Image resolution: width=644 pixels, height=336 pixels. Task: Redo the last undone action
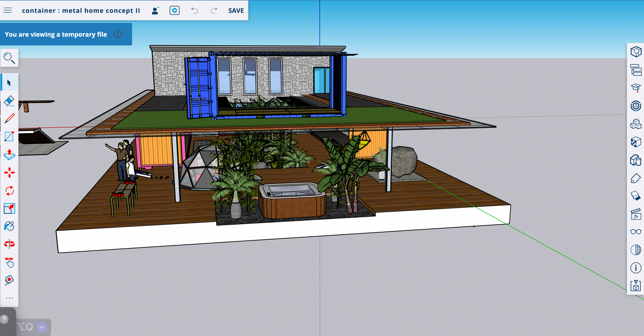(x=214, y=10)
